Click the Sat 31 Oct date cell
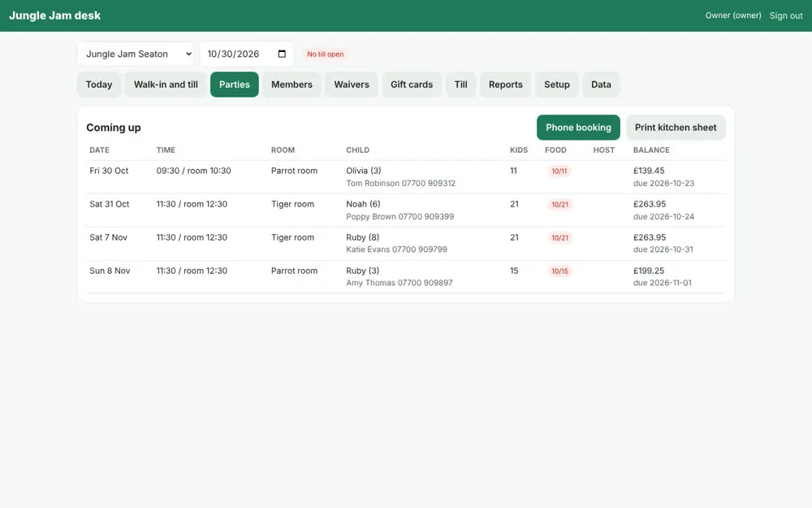 (x=110, y=204)
